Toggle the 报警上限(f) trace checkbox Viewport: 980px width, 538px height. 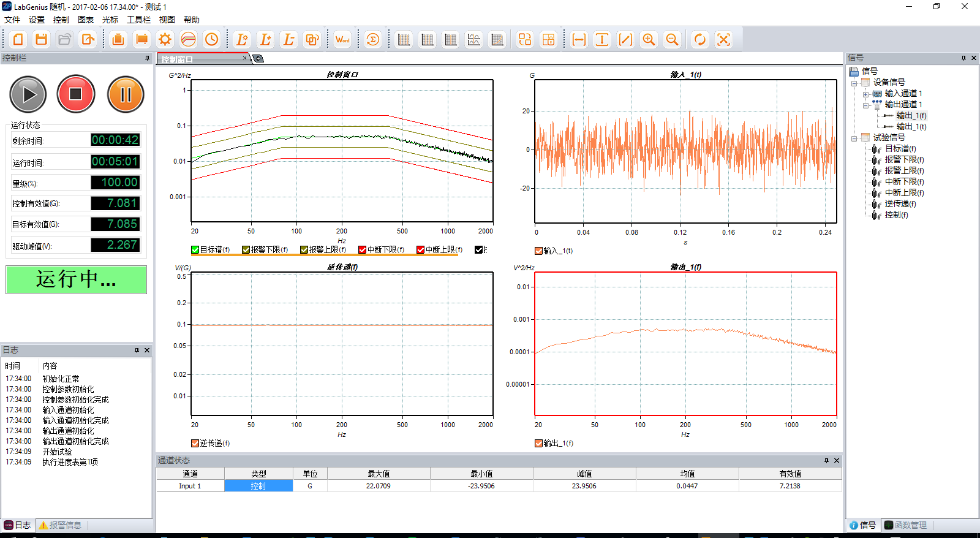pyautogui.click(x=304, y=249)
